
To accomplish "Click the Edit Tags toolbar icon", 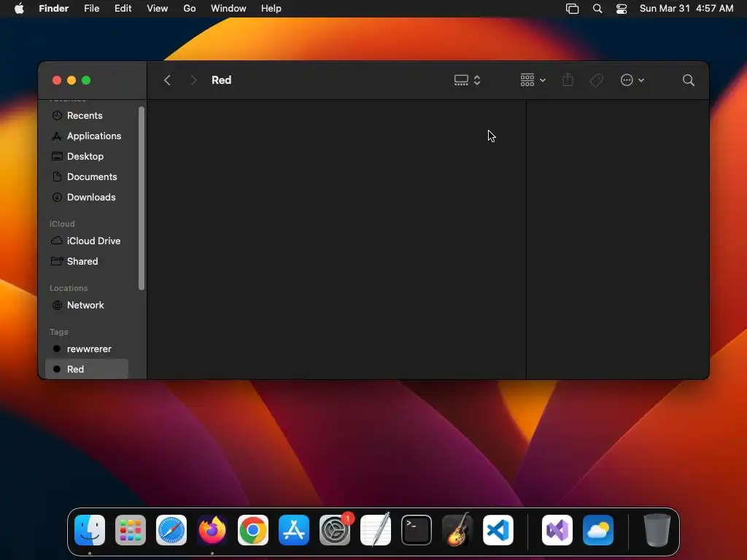I will pyautogui.click(x=596, y=80).
